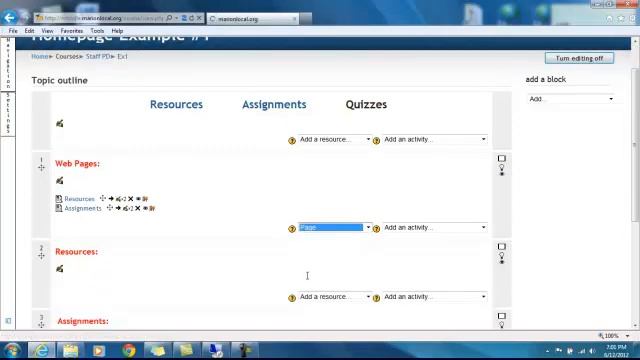This screenshot has width=640, height=360.
Task: Click the Staff PD breadcrumb link
Action: pyautogui.click(x=98, y=56)
